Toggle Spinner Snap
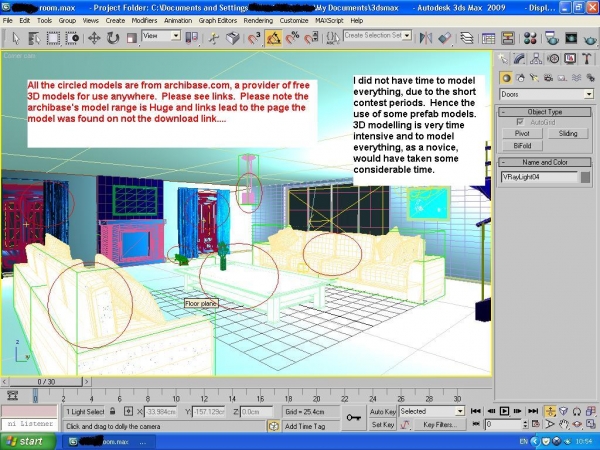Viewport: 600px width, 450px height. [x=311, y=38]
